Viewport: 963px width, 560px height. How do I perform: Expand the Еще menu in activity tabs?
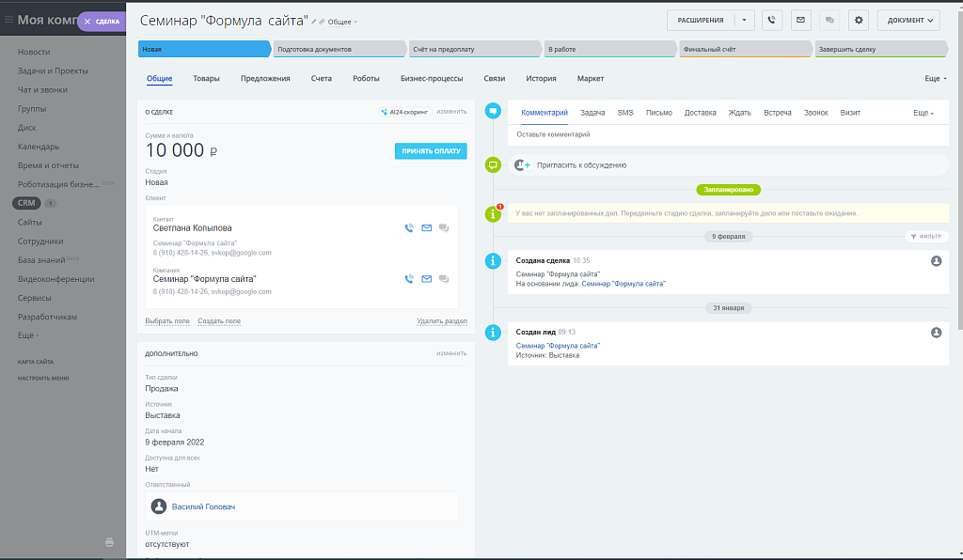923,113
